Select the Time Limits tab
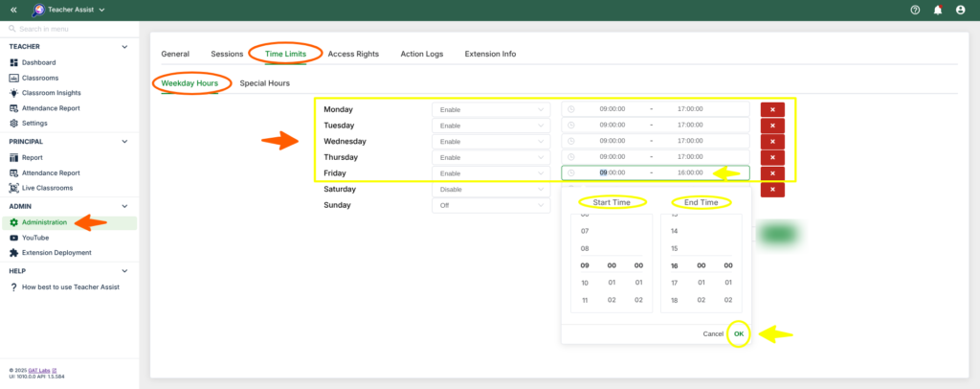Viewport: 980px width, 389px height. 285,54
